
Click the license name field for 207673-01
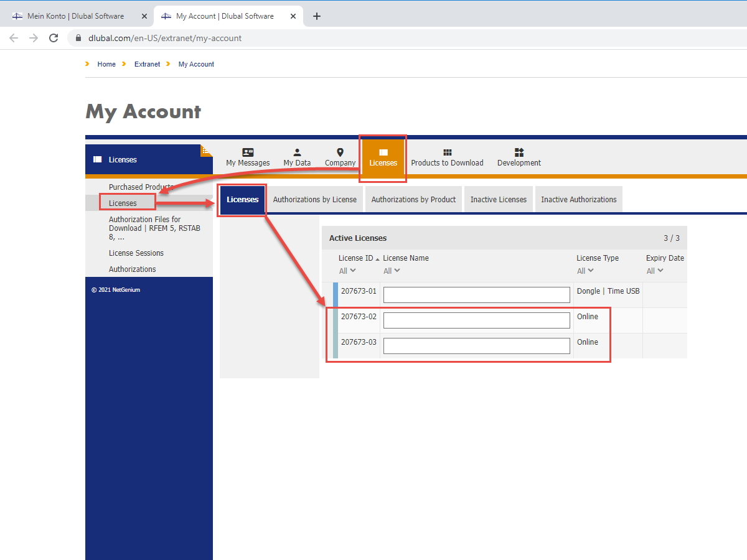point(477,294)
